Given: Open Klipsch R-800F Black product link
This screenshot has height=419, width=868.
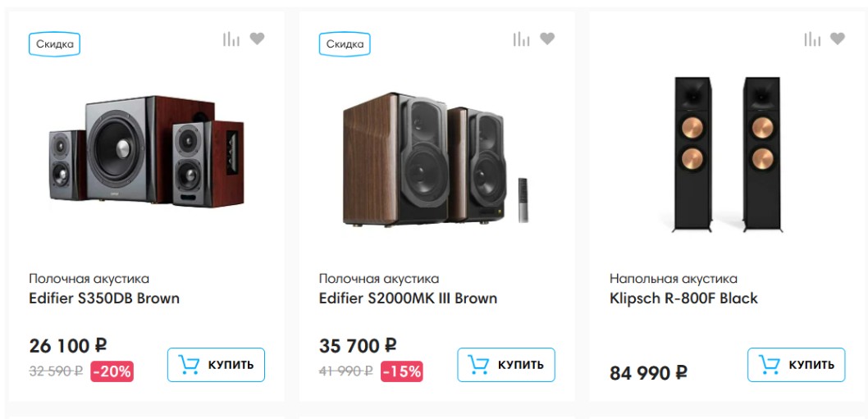Looking at the screenshot, I should (x=683, y=298).
